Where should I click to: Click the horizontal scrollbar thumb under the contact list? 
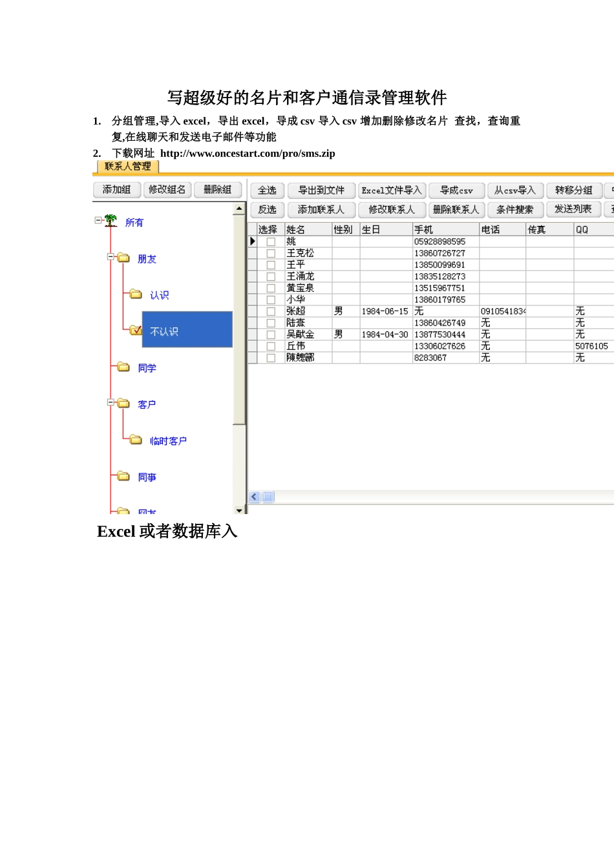pos(268,497)
